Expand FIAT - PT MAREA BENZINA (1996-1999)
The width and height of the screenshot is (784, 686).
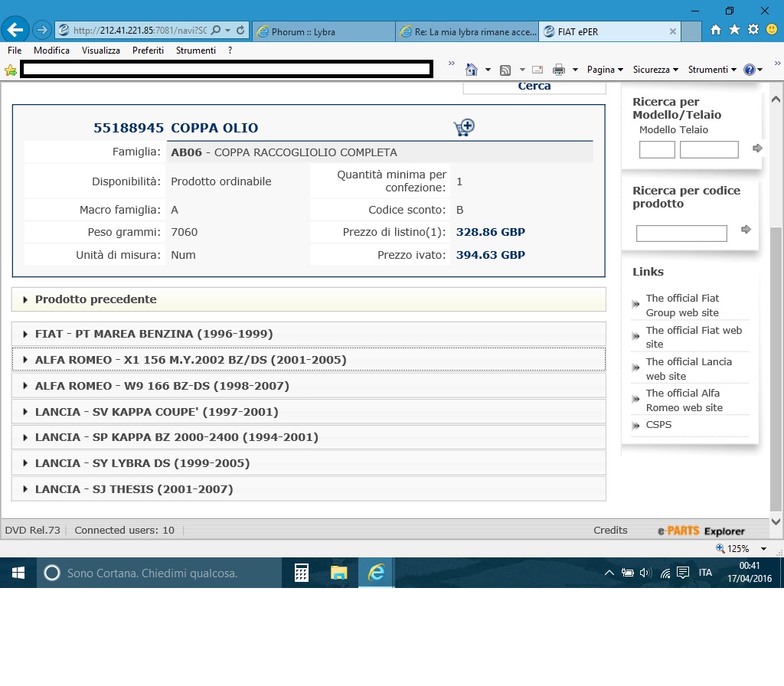309,334
